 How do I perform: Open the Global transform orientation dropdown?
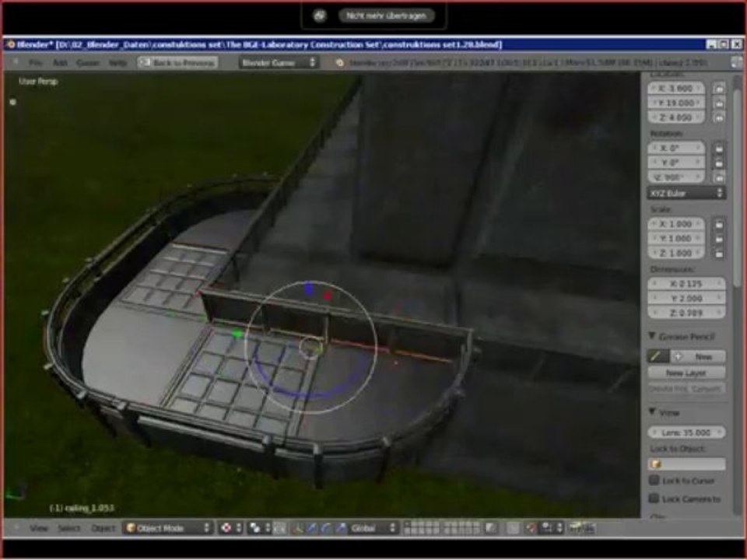coord(373,528)
